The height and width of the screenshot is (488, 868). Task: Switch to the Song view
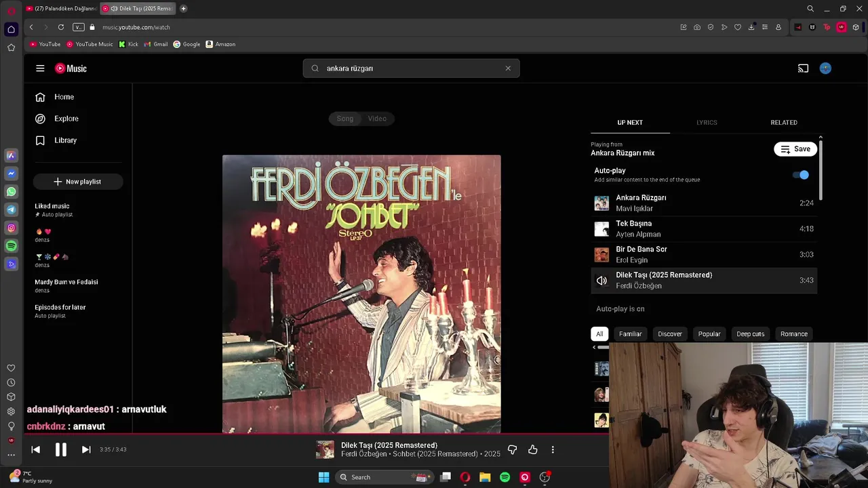[x=345, y=119]
